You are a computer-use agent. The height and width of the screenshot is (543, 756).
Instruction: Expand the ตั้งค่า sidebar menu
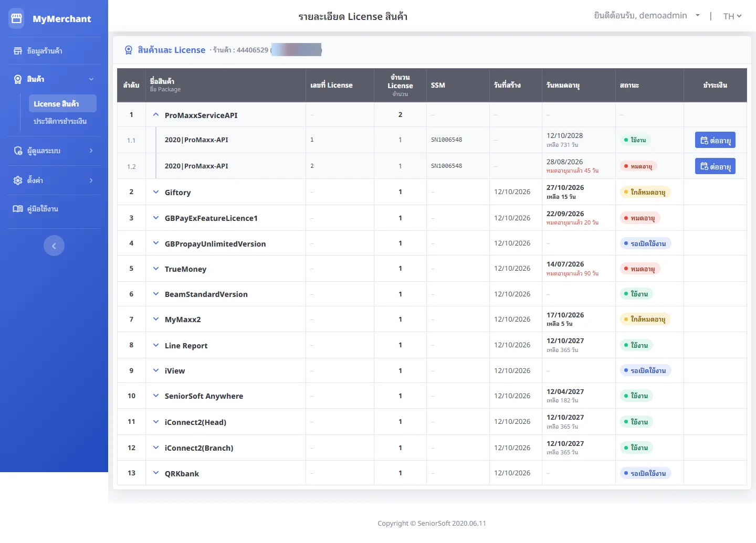pos(54,180)
